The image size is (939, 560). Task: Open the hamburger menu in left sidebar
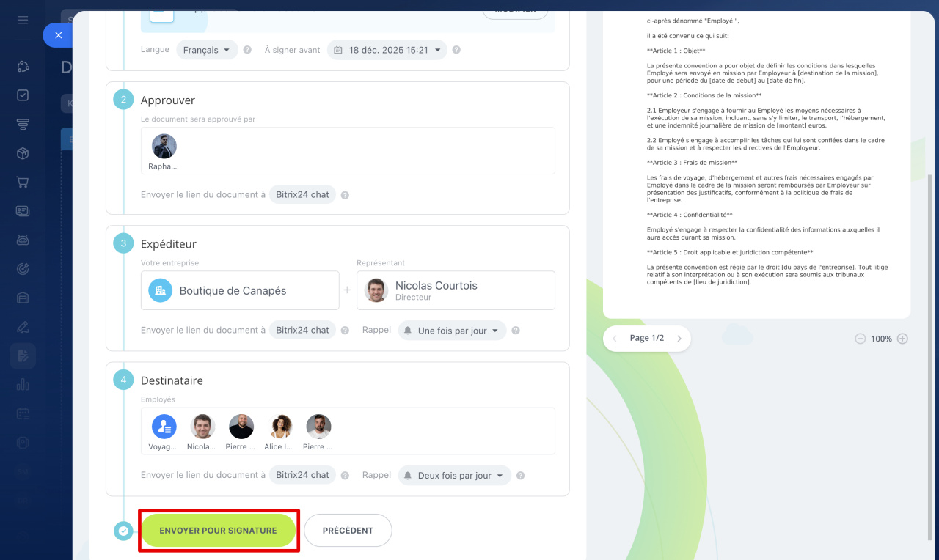(23, 20)
